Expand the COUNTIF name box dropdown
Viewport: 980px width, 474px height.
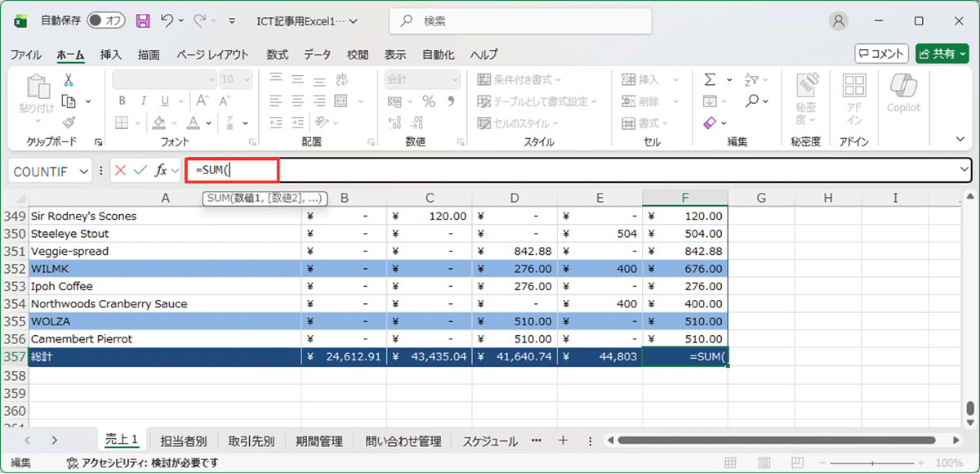(x=83, y=172)
